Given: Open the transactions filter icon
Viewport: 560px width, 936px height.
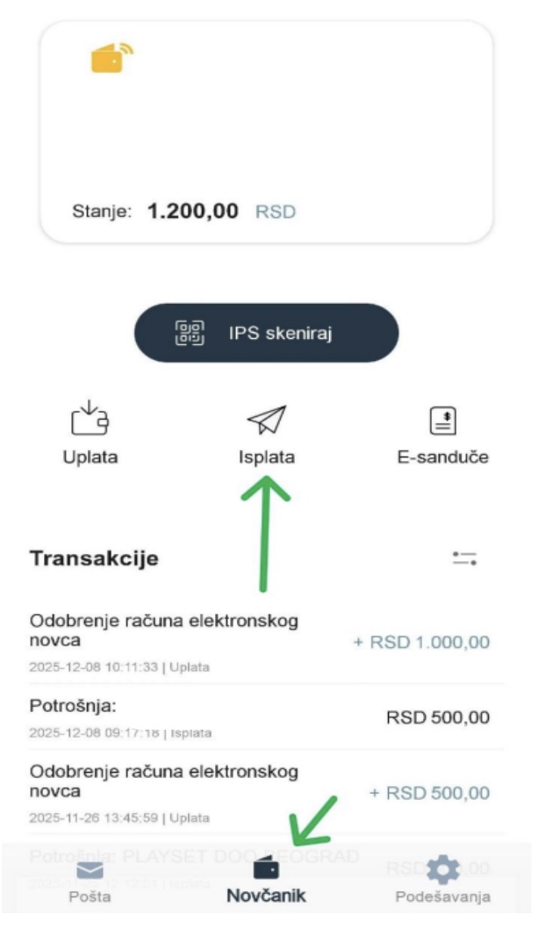Looking at the screenshot, I should pyautogui.click(x=463, y=558).
